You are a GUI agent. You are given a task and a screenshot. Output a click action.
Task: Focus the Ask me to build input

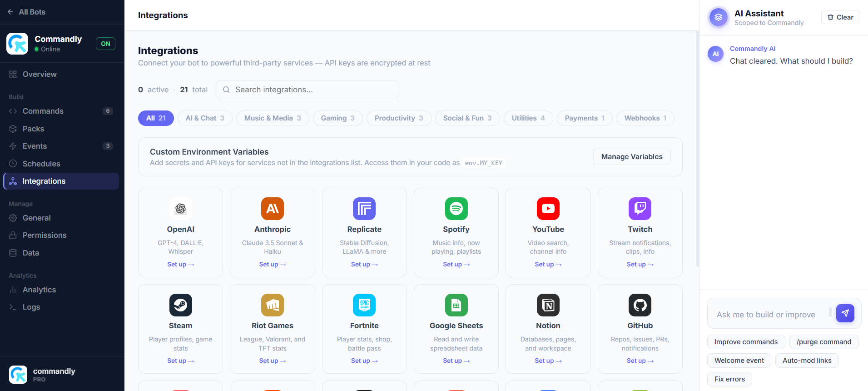[770, 314]
